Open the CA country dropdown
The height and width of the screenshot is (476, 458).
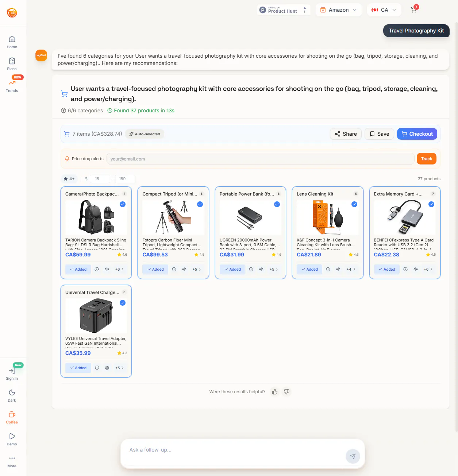tap(384, 10)
